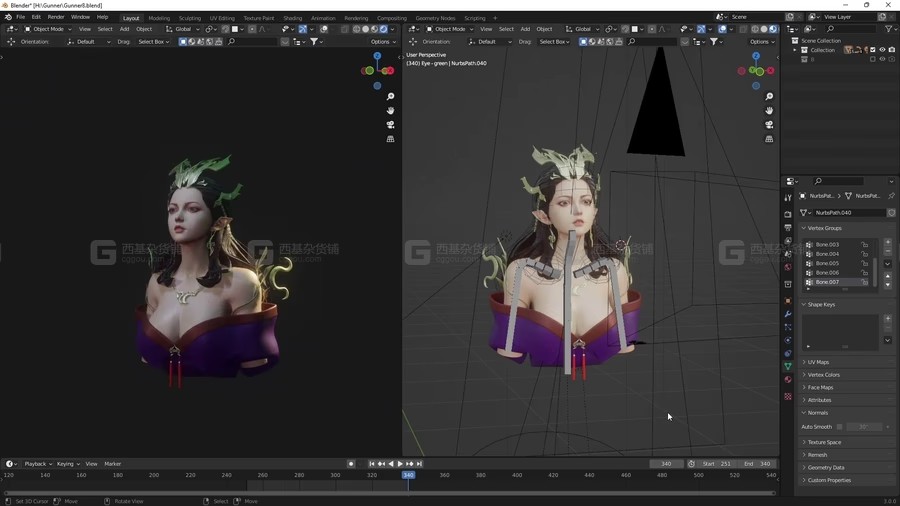
Task: Click add vertex group plus button
Action: click(888, 242)
